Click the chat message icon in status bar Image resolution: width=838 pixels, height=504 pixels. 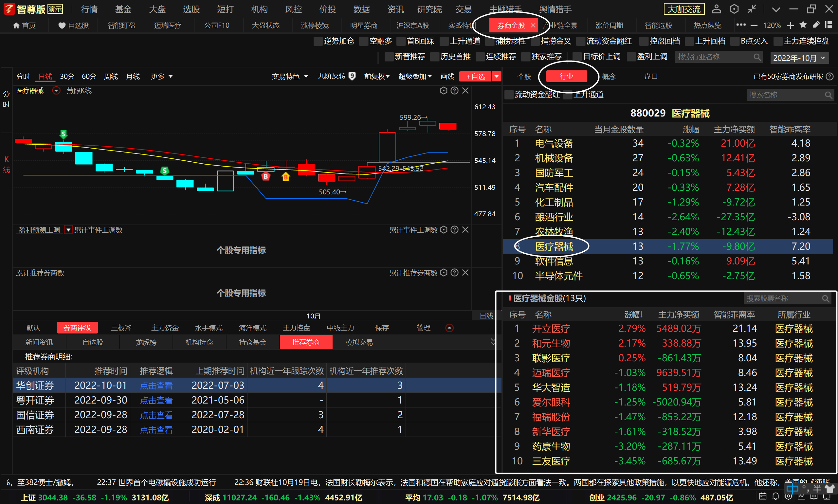[x=814, y=496]
